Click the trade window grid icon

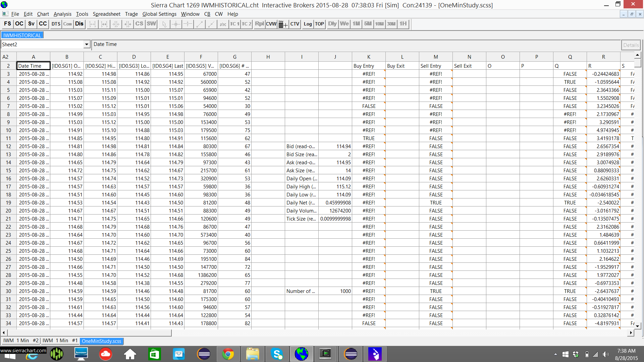pyautogui.click(x=283, y=24)
